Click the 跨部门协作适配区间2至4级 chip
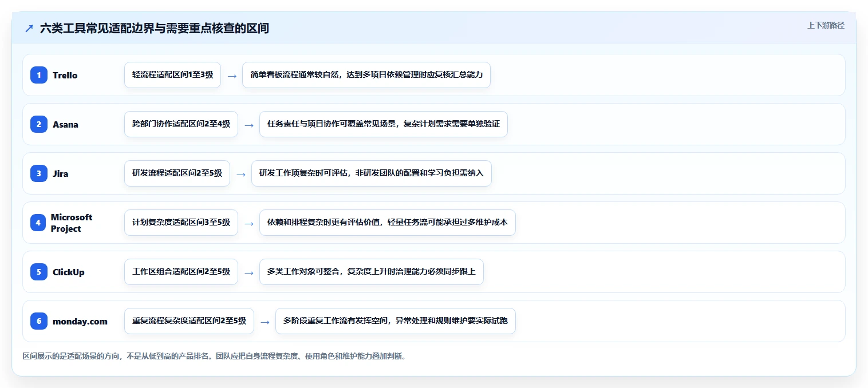 coord(181,124)
